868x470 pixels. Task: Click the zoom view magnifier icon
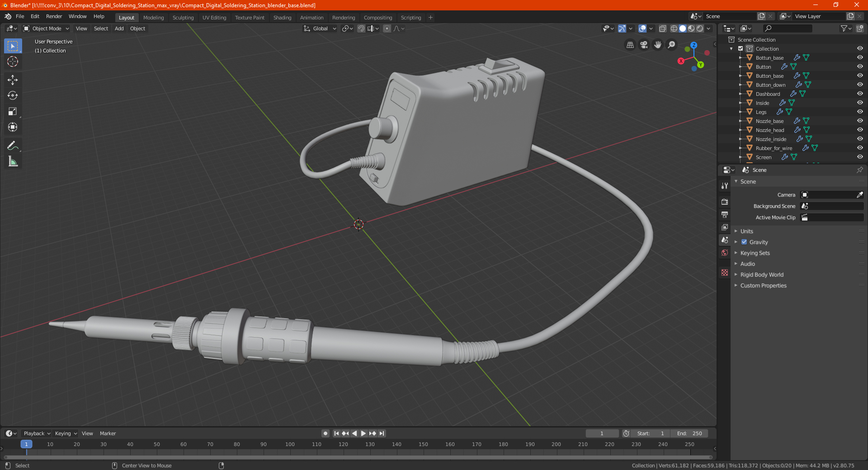(672, 45)
